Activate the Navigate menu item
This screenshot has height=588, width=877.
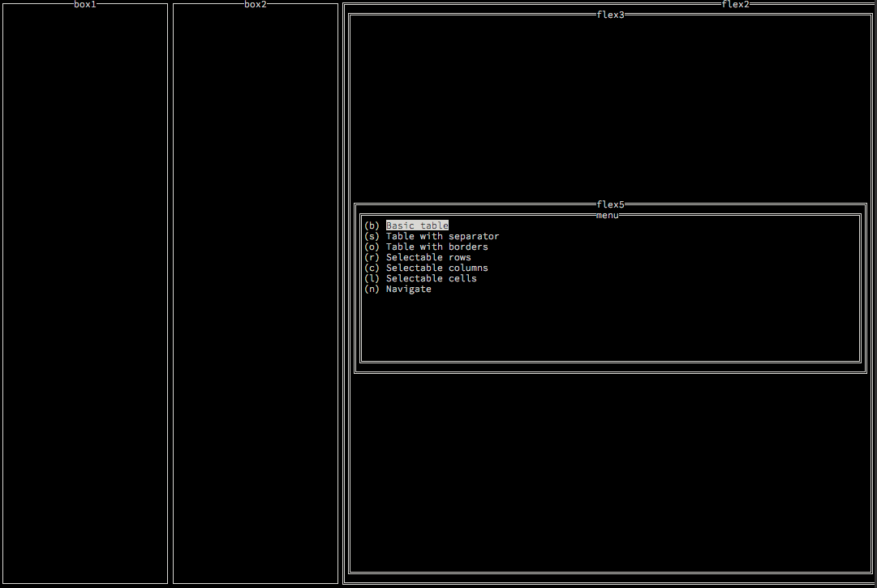(x=408, y=289)
